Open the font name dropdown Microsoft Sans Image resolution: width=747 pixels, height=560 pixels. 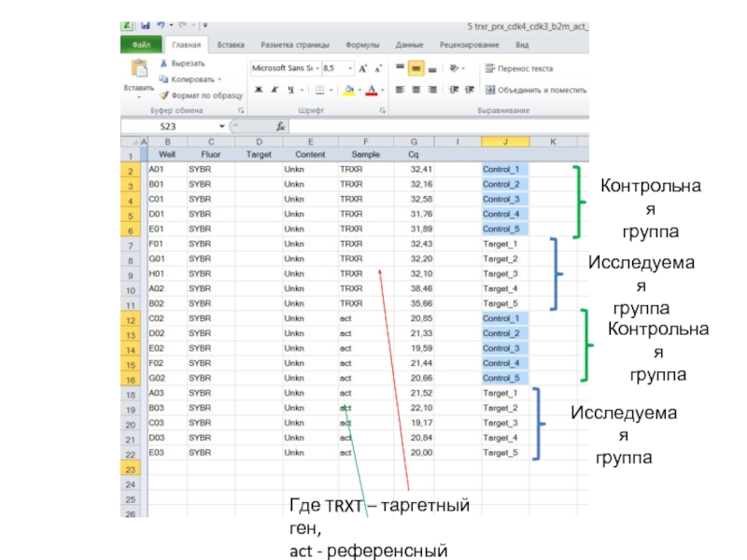(x=315, y=68)
